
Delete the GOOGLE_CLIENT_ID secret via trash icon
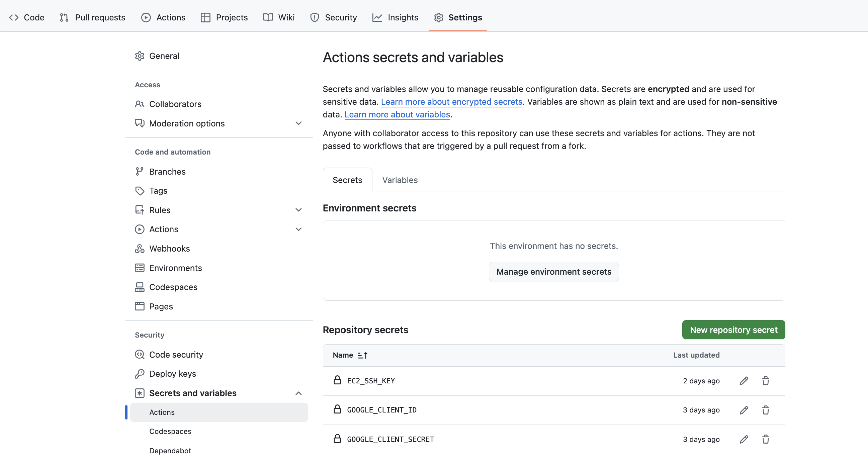click(765, 410)
